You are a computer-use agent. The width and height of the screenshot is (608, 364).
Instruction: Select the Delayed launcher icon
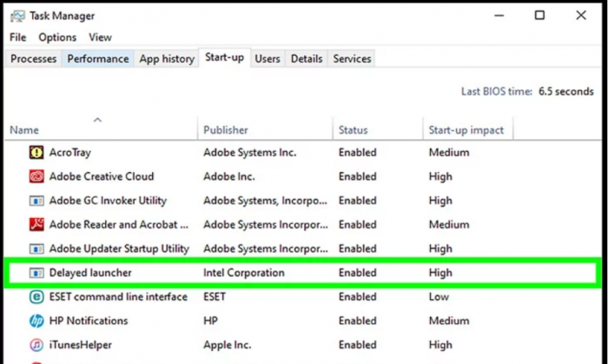point(36,273)
